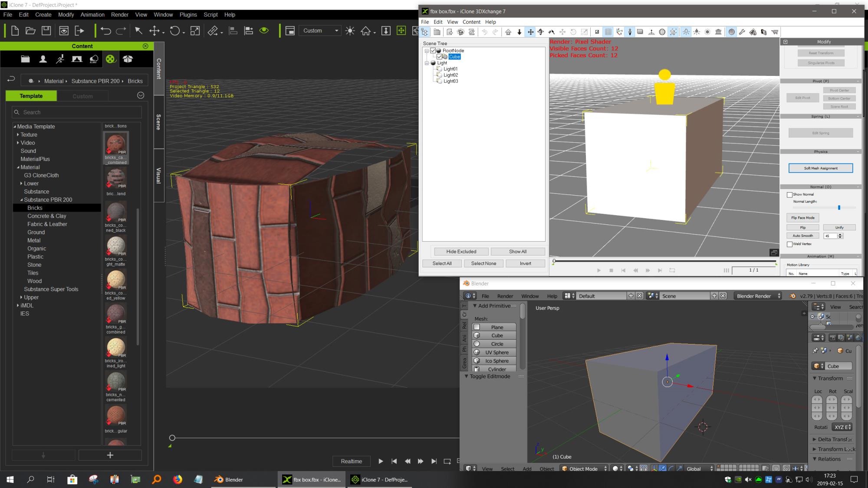868x488 pixels.
Task: Activate the Move tool in iClone toolbar
Action: (x=155, y=31)
